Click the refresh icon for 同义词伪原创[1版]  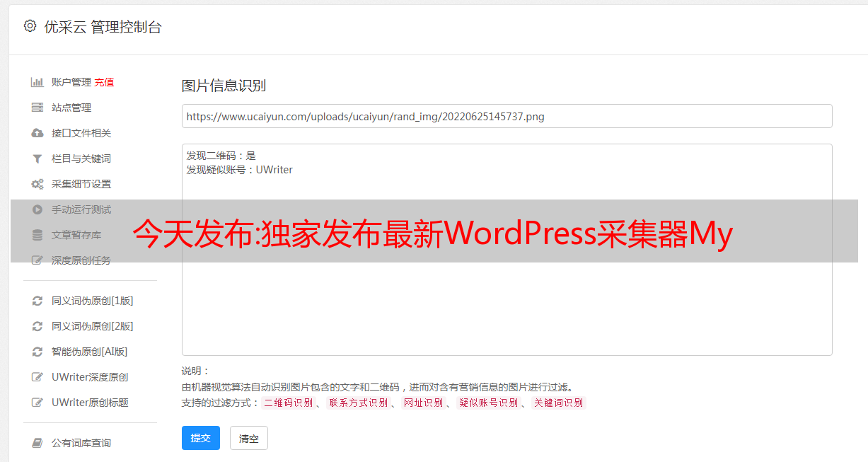pos(37,301)
